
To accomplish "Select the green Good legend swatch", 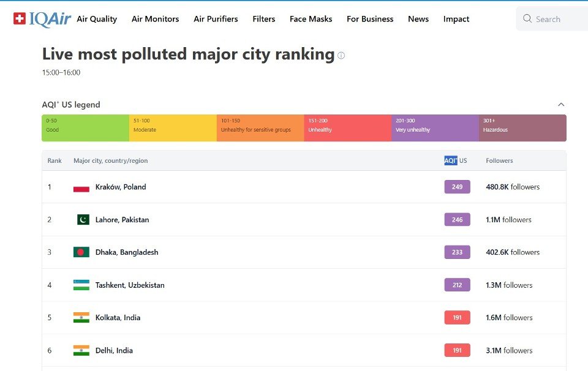I will tap(85, 128).
